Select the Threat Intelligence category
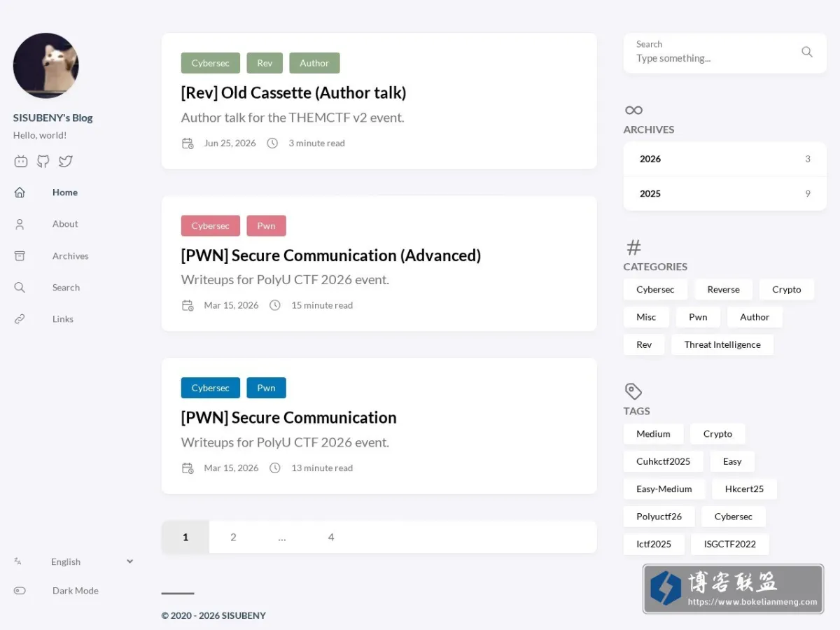Screen dimensions: 840x630 click(x=722, y=344)
